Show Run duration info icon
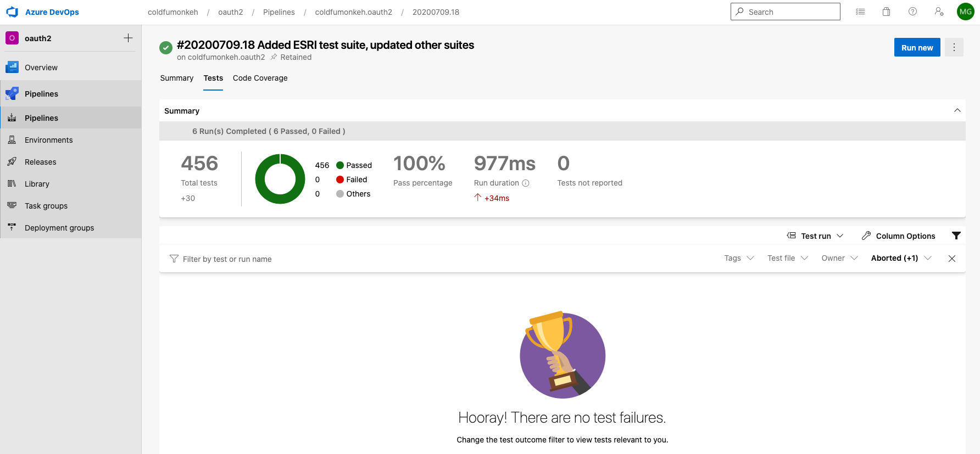The image size is (980, 454). (526, 183)
